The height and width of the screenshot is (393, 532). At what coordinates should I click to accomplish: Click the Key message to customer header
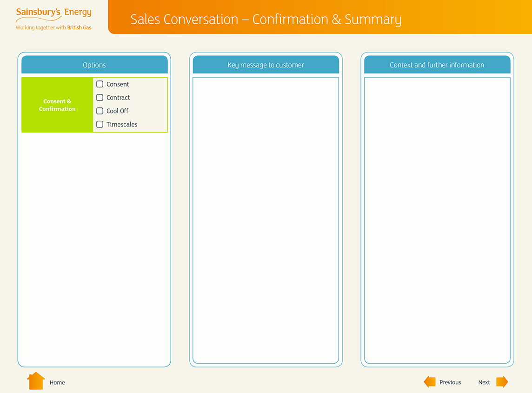pos(266,65)
